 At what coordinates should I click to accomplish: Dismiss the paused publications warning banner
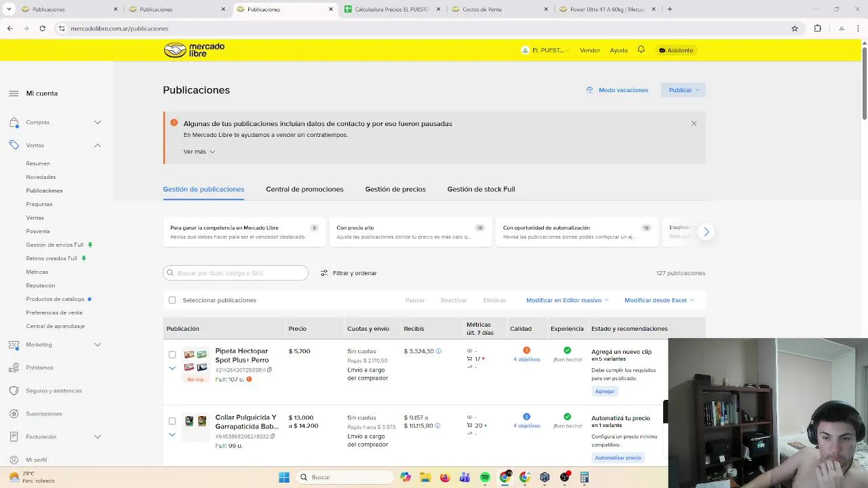point(694,123)
